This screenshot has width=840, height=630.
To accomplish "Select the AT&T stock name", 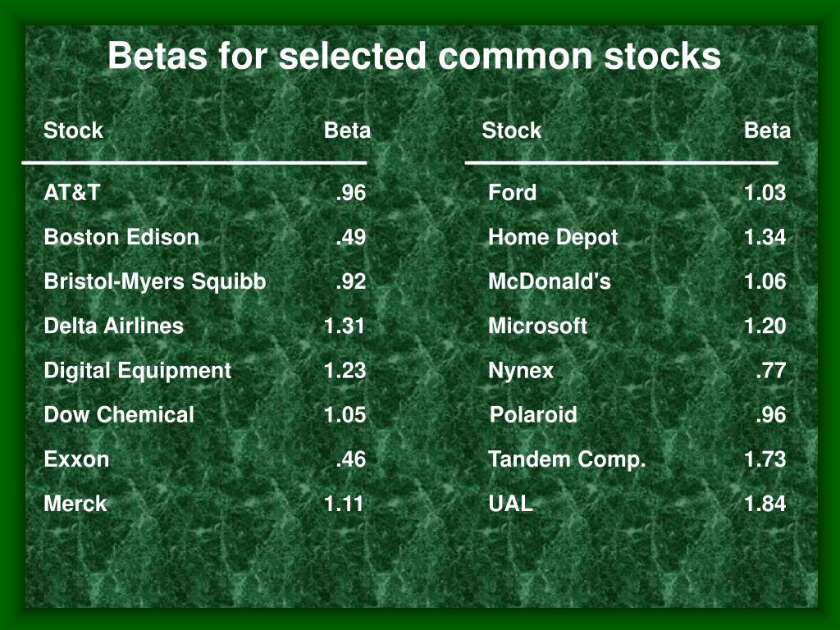I will point(72,192).
